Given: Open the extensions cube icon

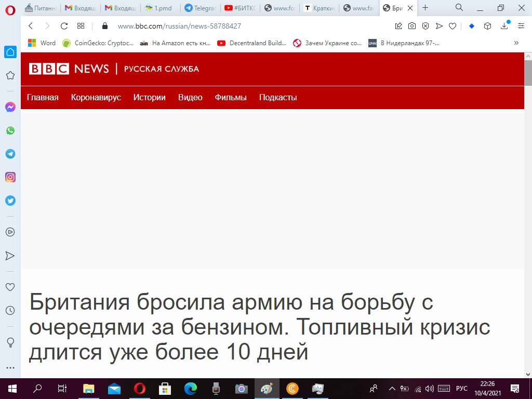Looking at the screenshot, I should click(x=487, y=26).
